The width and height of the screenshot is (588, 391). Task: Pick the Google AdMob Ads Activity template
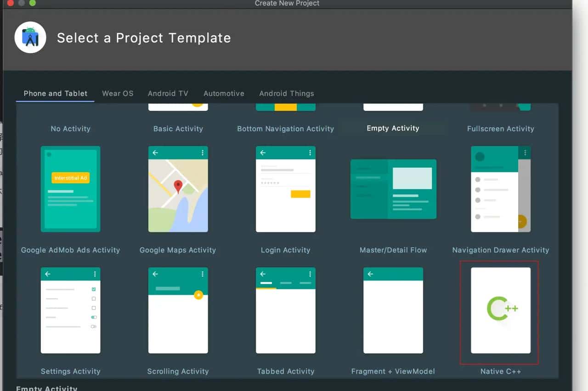tap(70, 189)
